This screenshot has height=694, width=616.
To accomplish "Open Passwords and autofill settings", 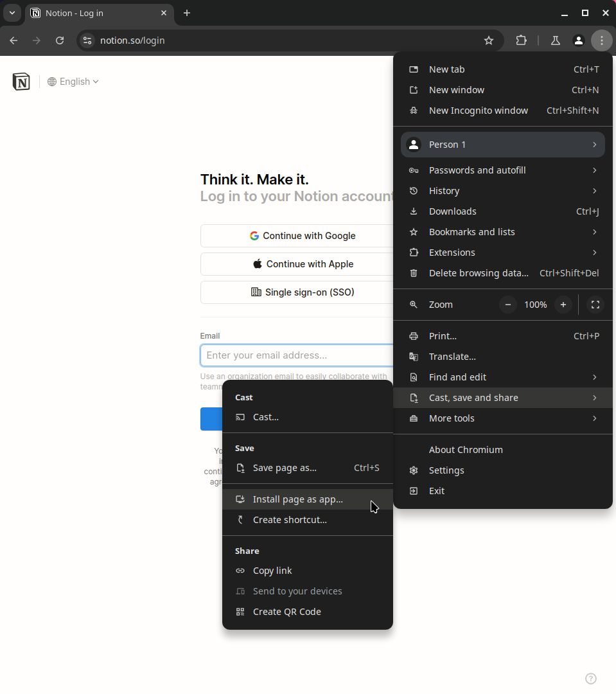I will 477,170.
